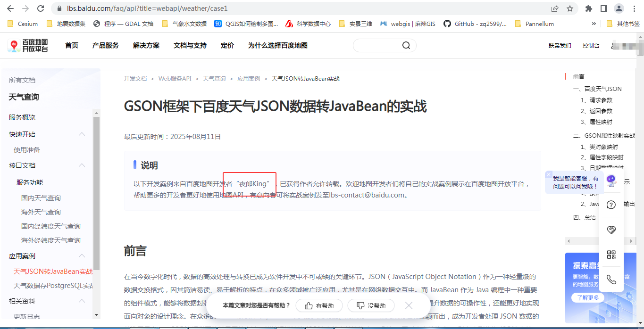Open the 定价 nav item
The width and height of the screenshot is (644, 329).
coord(227,46)
